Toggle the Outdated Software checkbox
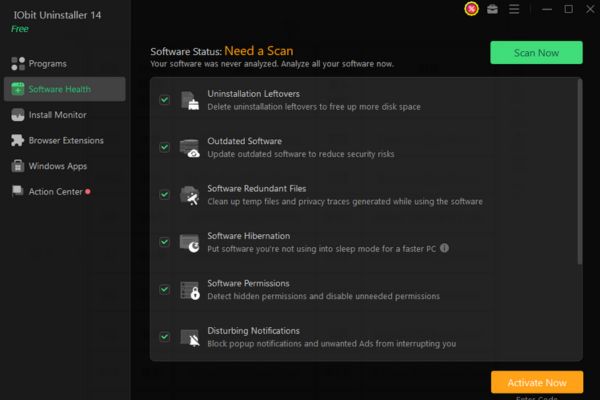Image resolution: width=600 pixels, height=400 pixels. (x=164, y=147)
